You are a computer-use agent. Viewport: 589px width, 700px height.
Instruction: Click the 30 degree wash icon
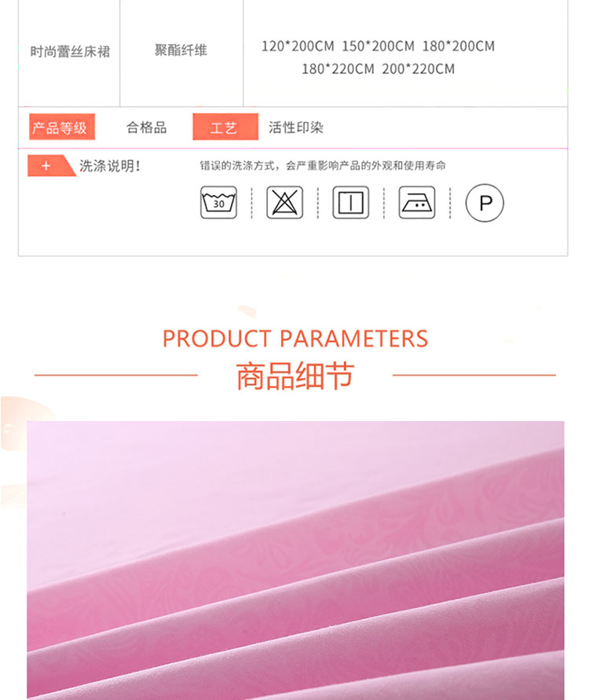click(x=218, y=203)
